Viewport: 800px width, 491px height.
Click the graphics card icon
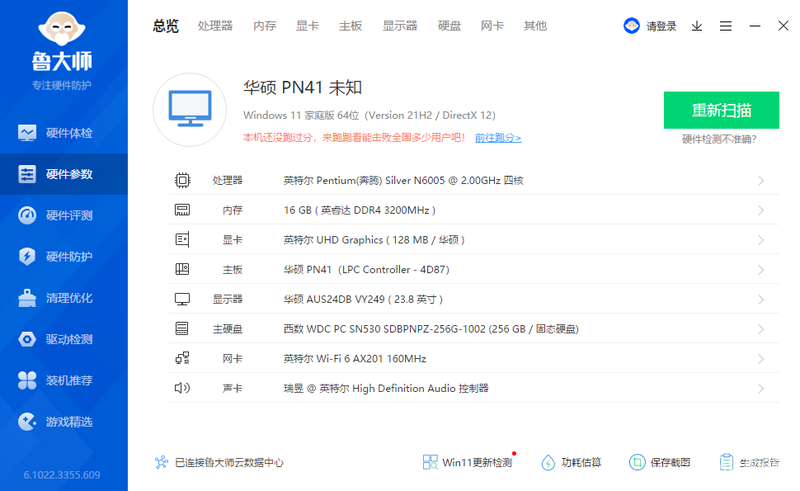(x=182, y=239)
